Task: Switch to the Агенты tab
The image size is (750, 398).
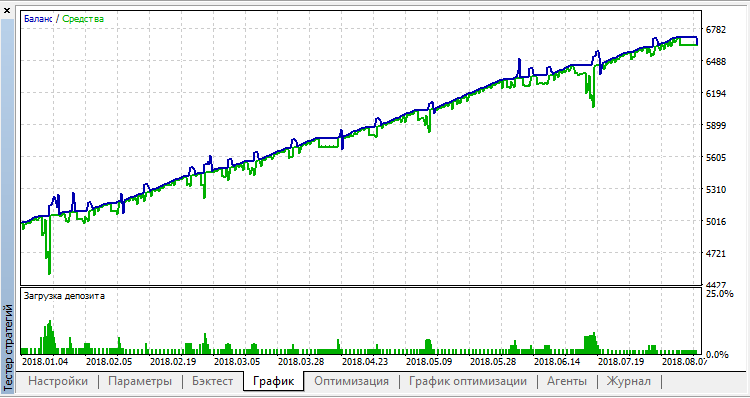Action: pos(567,381)
